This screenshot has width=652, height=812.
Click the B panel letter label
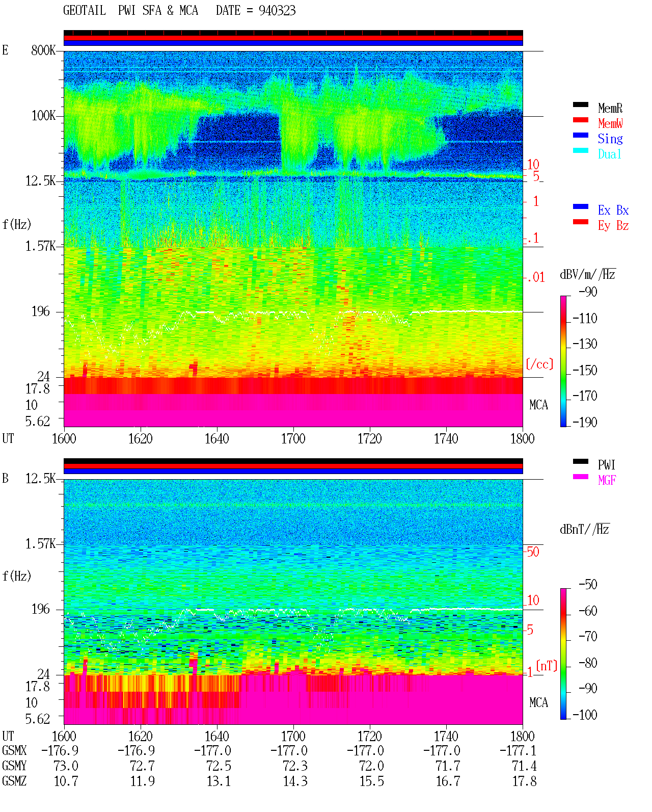click(5, 478)
